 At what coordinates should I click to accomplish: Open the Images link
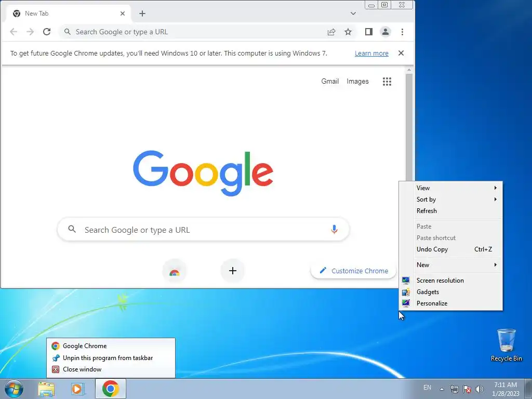click(357, 82)
